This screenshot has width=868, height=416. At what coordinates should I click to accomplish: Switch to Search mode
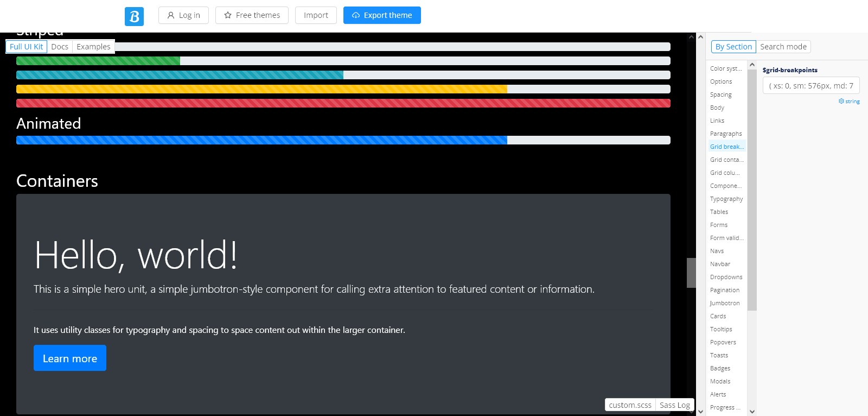[783, 47]
